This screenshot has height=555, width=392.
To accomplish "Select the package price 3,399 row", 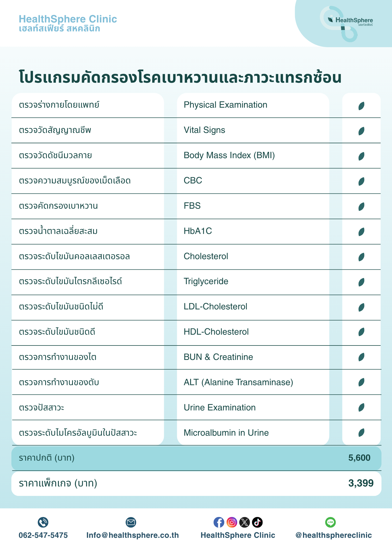I will tap(196, 483).
